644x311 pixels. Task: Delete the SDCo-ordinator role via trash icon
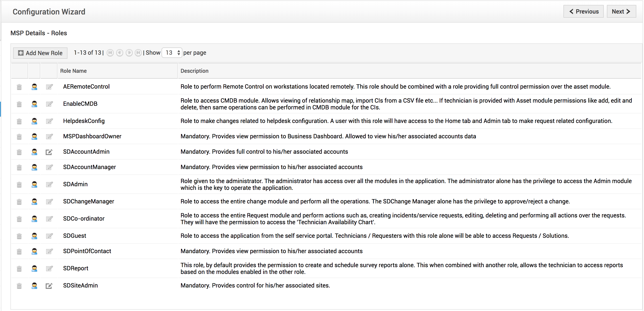click(19, 219)
